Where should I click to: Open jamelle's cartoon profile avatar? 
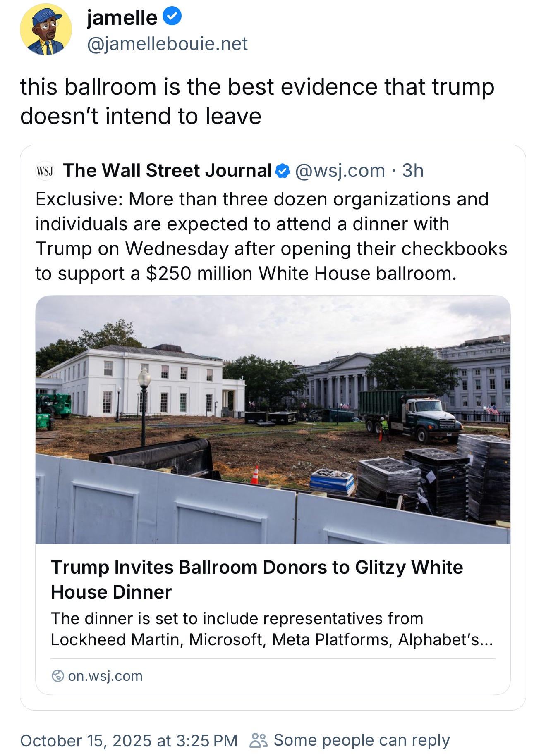[45, 30]
